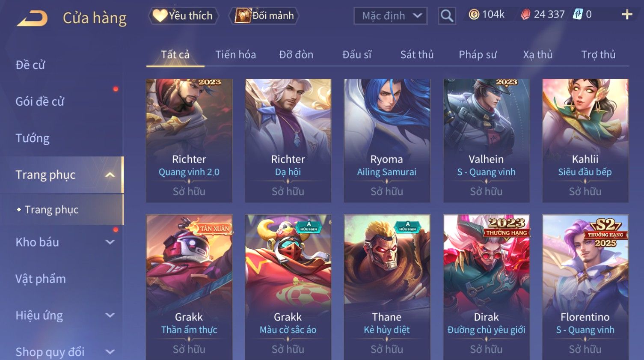The width and height of the screenshot is (644, 360).
Task: Switch to the Tiến hóa tab
Action: pos(235,55)
